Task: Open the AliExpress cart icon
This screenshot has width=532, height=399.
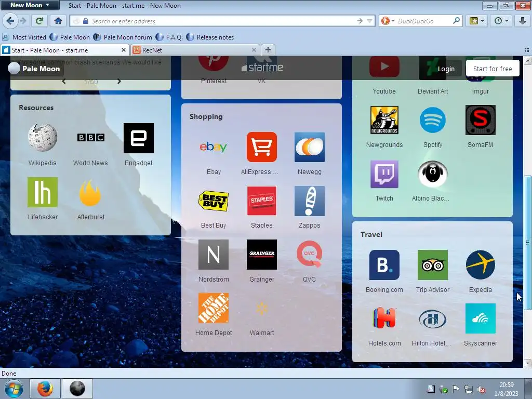Action: [262, 147]
